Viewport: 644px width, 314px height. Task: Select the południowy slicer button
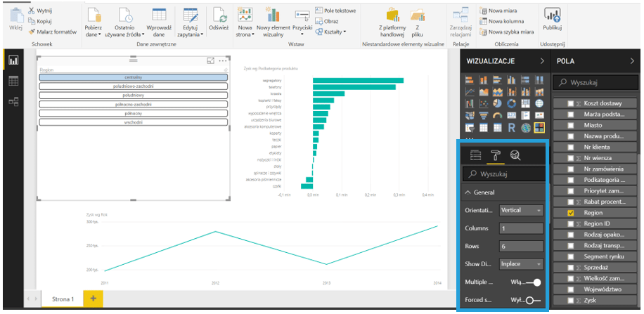pos(133,95)
